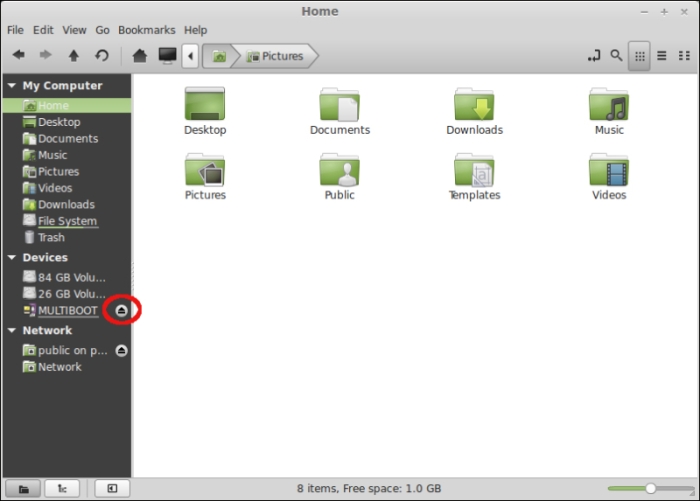The width and height of the screenshot is (700, 501).
Task: Open the Go menu
Action: tap(102, 30)
